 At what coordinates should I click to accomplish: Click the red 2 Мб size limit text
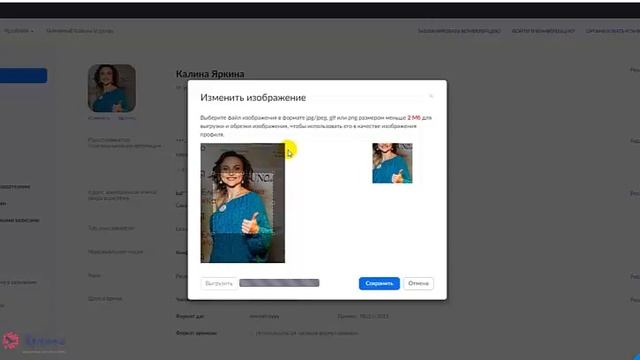[x=413, y=118]
